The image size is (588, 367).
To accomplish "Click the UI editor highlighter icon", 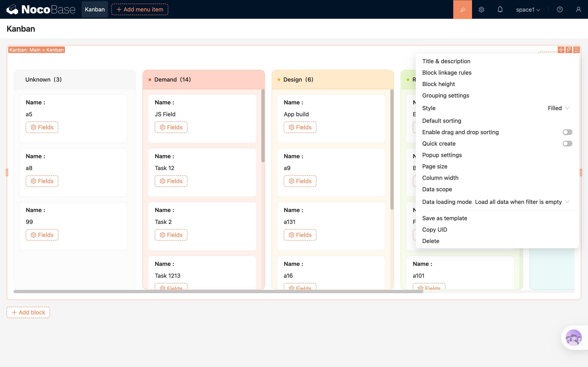I will (462, 9).
